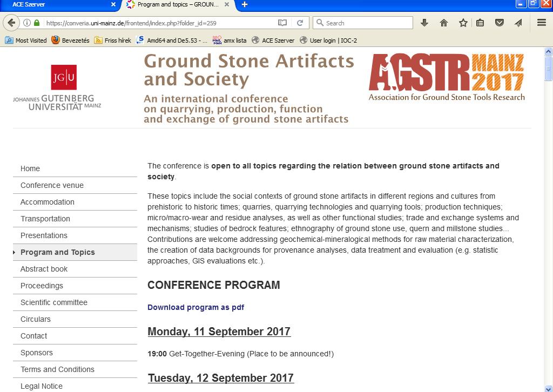Open Most Visited bookmarks folder

(x=26, y=40)
